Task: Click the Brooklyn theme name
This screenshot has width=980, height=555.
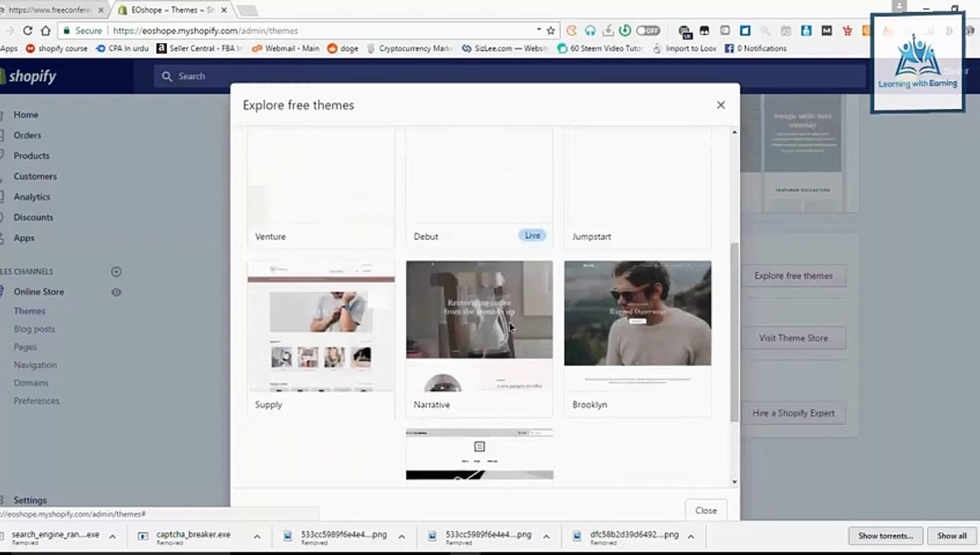Action: (x=589, y=405)
